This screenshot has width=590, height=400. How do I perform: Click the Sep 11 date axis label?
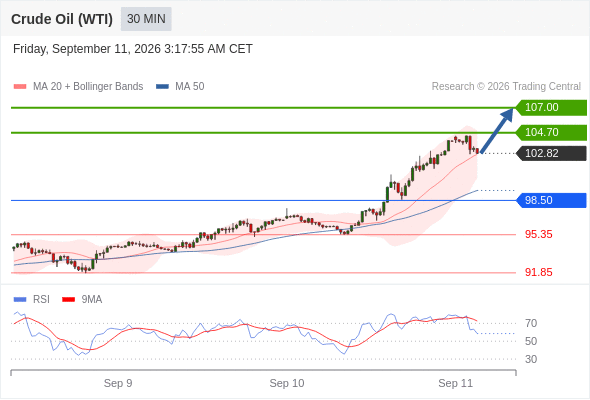(455, 383)
